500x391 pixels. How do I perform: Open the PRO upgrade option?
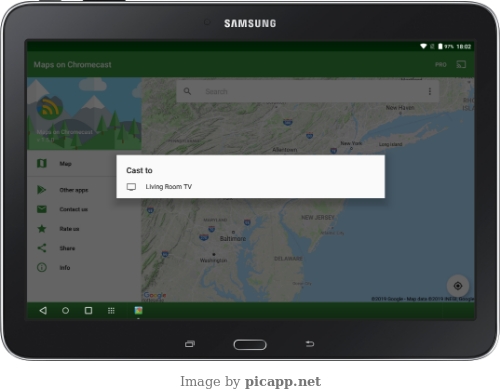441,65
